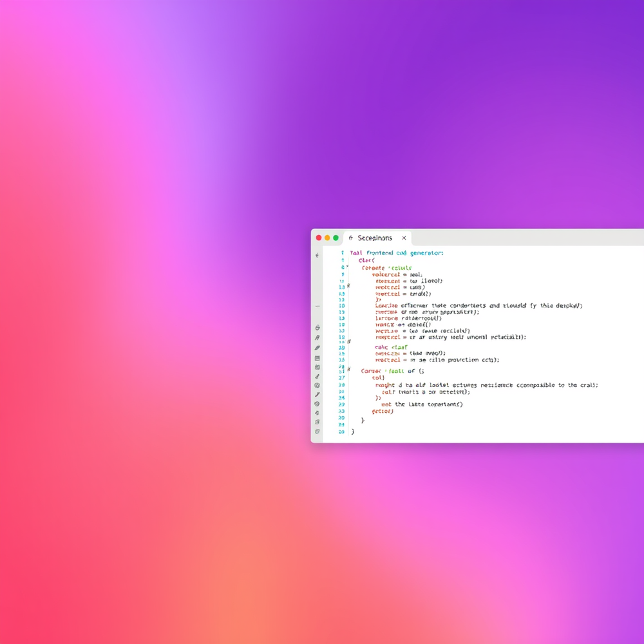644x644 pixels.
Task: Click the clock history icon in the sidebar
Action: [317, 404]
